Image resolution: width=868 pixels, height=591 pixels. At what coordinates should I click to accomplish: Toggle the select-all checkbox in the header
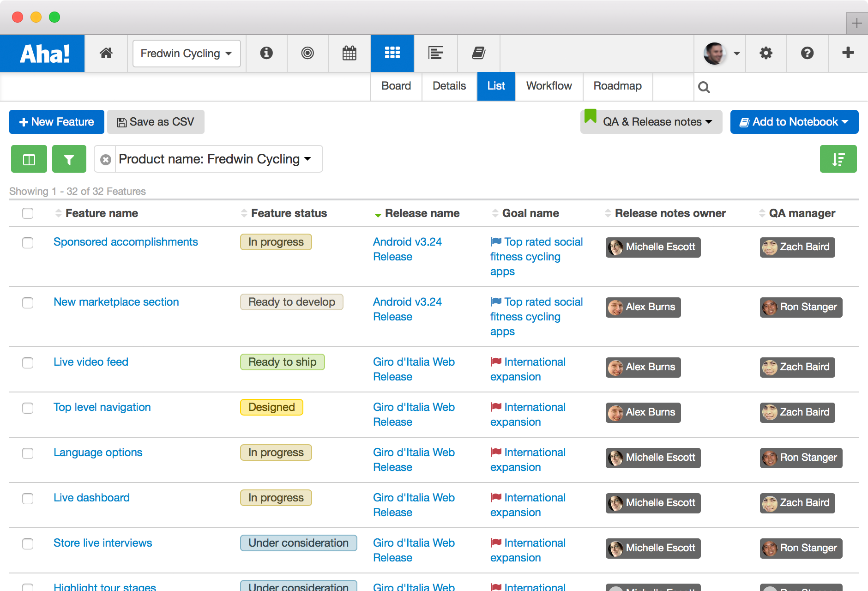(x=28, y=213)
